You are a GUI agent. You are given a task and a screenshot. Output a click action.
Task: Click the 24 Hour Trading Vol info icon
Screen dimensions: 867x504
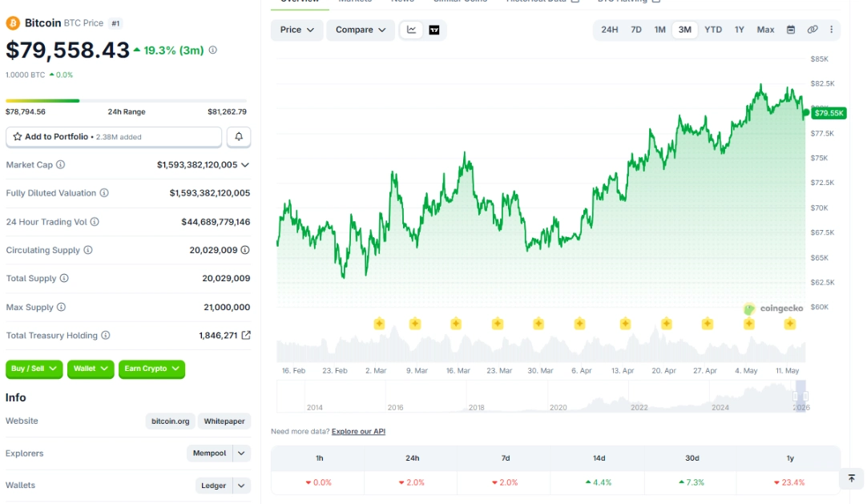(x=95, y=222)
